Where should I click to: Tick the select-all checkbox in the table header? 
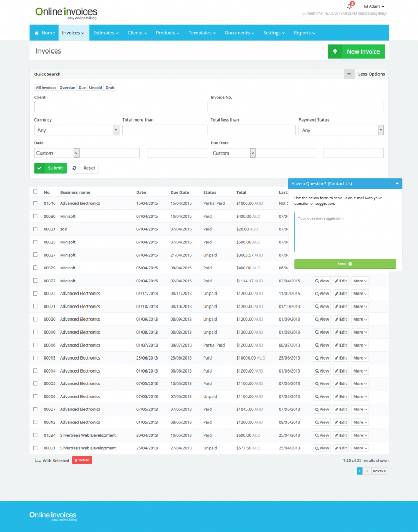click(x=35, y=192)
